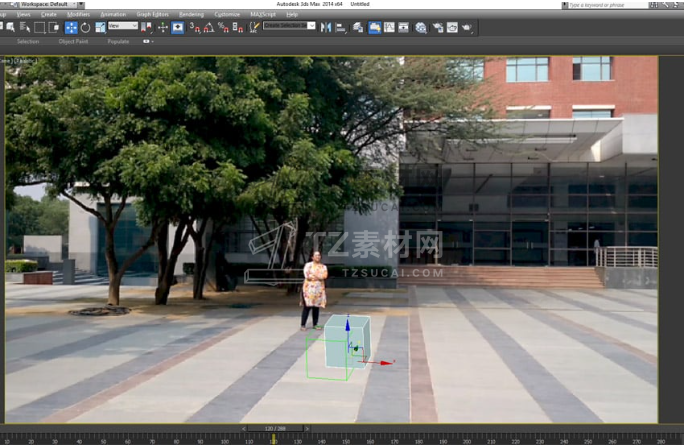Open the Help menu
688x445 pixels.
[x=292, y=14]
